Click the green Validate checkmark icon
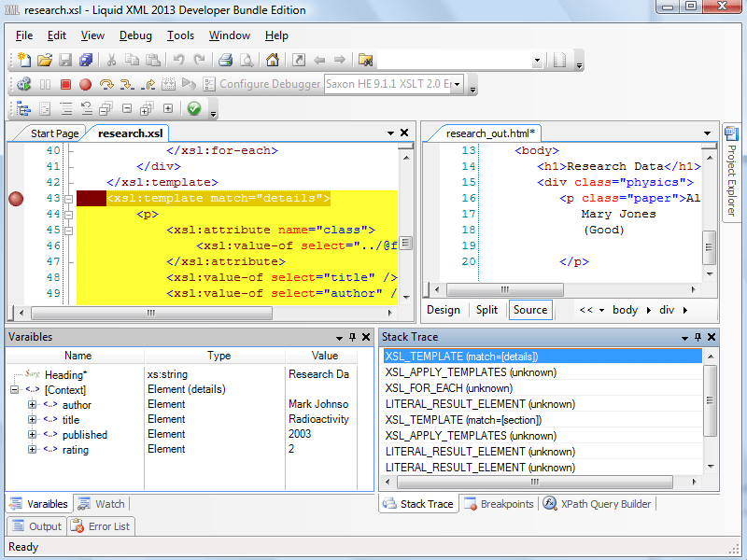The height and width of the screenshot is (560, 747). [x=194, y=108]
